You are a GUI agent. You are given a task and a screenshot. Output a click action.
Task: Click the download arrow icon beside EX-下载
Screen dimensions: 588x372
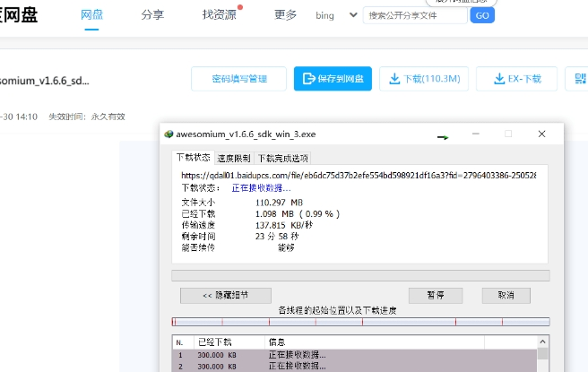coord(500,79)
